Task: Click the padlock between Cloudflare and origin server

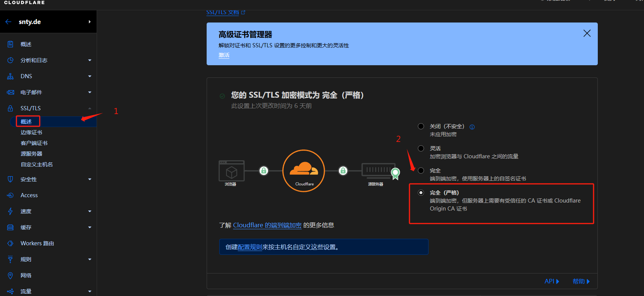Action: [x=343, y=171]
